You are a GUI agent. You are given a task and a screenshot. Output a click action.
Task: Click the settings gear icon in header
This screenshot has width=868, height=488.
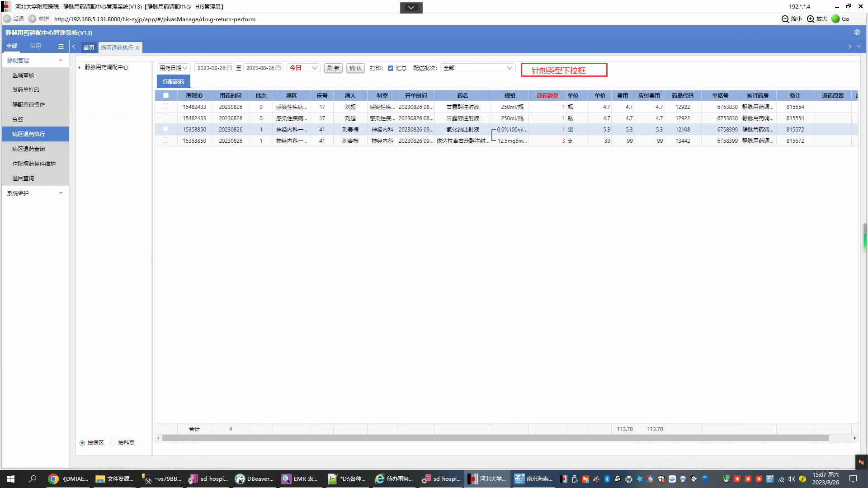click(857, 33)
